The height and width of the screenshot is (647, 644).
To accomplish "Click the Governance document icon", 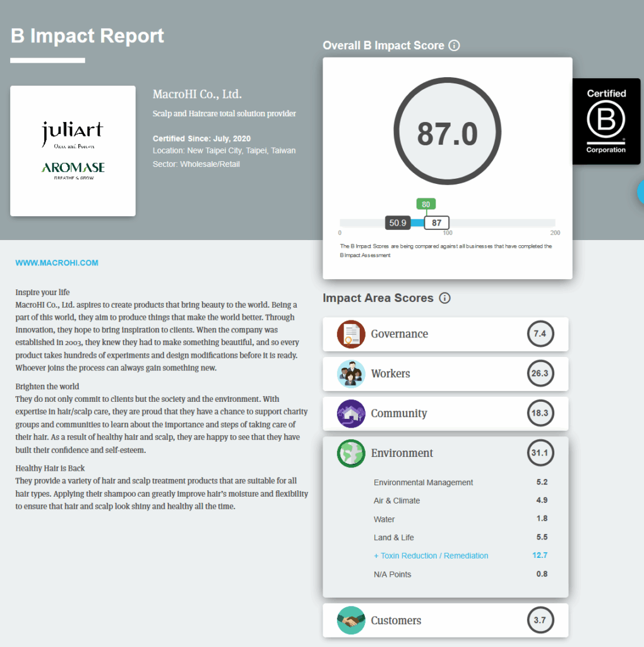I will pyautogui.click(x=351, y=334).
